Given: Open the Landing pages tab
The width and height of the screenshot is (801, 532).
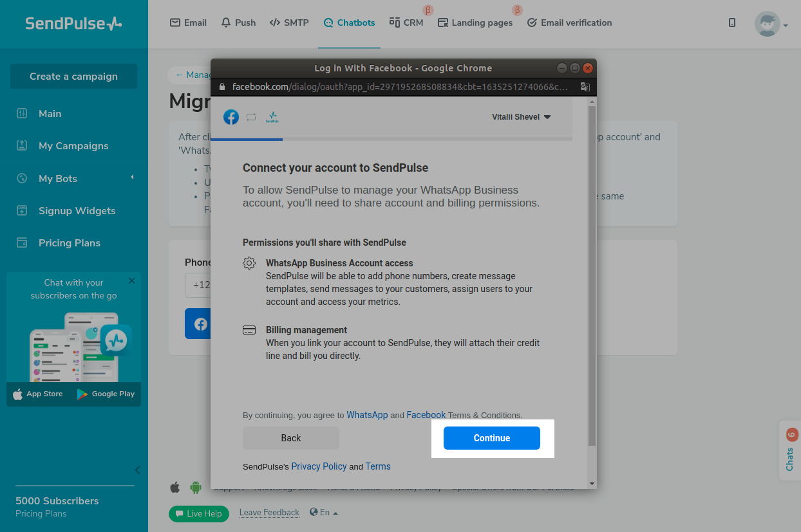Looking at the screenshot, I should (x=475, y=23).
